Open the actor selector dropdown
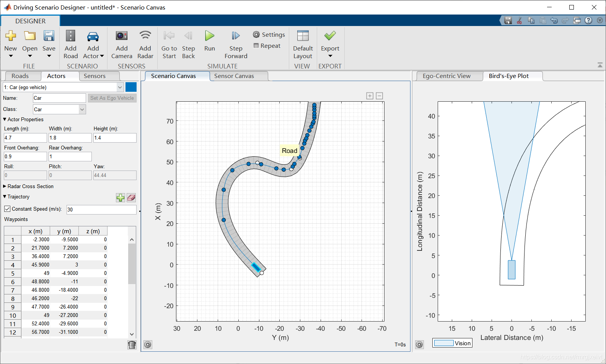The width and height of the screenshot is (606, 364). 120,87
